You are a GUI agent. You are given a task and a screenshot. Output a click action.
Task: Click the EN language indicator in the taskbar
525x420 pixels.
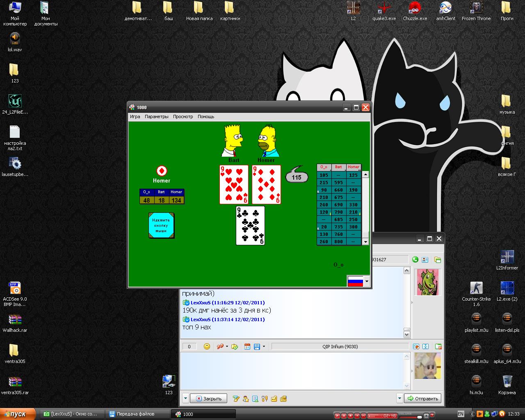(461, 414)
